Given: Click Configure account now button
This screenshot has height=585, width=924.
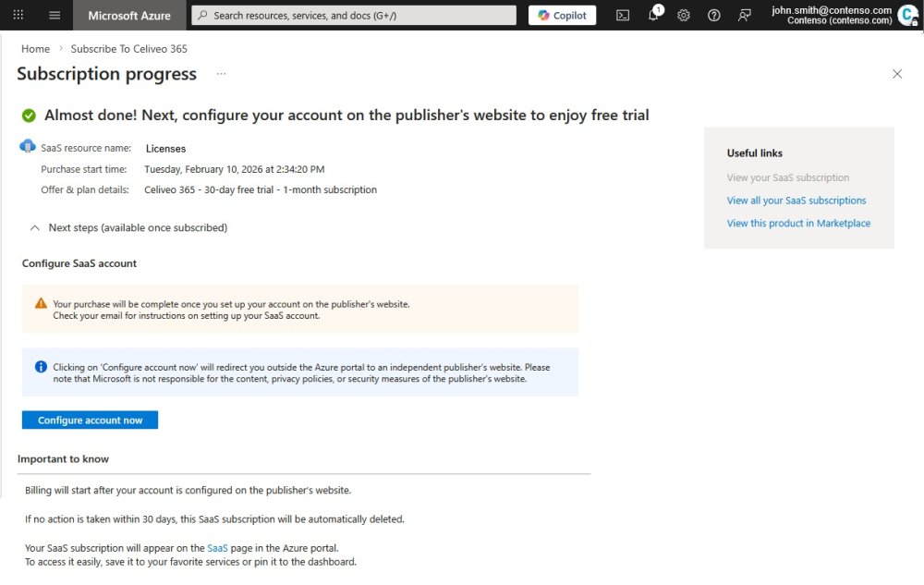Looking at the screenshot, I should 91,420.
